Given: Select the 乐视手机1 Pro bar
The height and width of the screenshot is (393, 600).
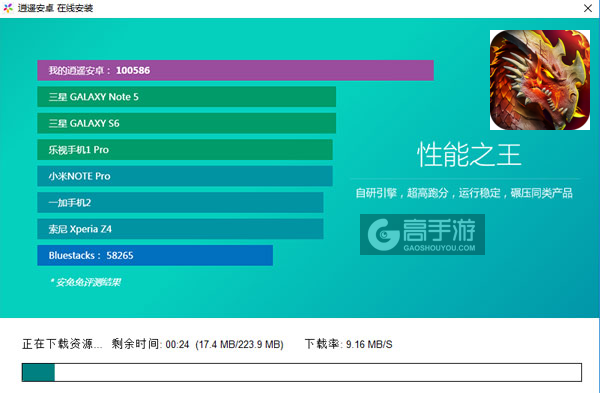Looking at the screenshot, I should pyautogui.click(x=185, y=150).
